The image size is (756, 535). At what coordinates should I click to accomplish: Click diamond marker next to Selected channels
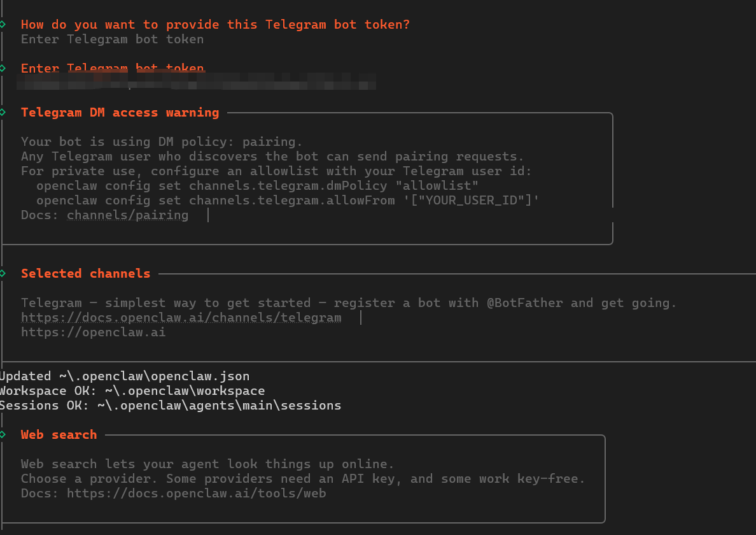(3, 273)
